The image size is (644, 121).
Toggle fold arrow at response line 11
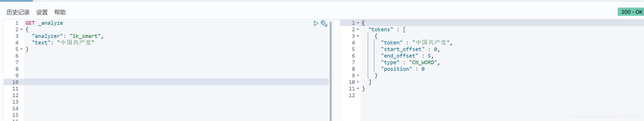[x=358, y=89]
